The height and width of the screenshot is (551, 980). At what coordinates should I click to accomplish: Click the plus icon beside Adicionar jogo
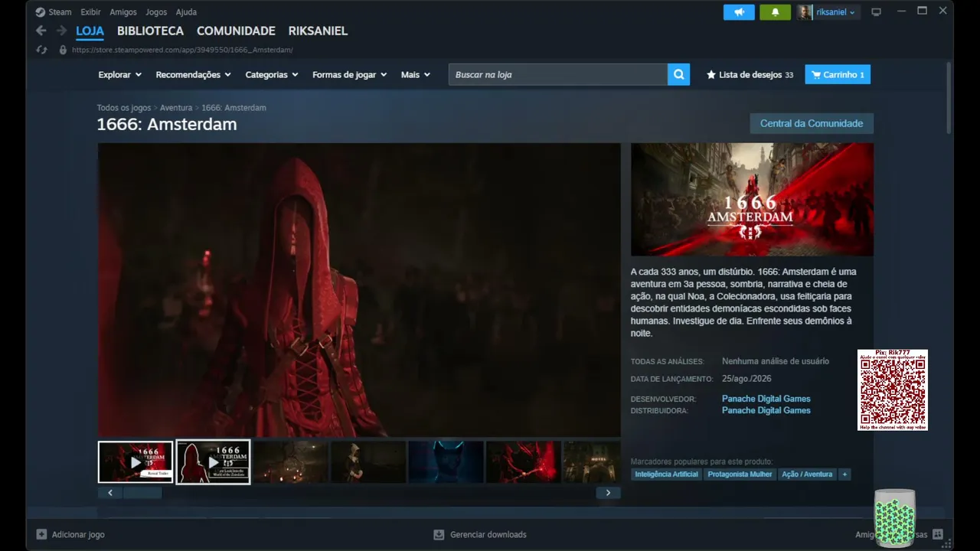[42, 534]
